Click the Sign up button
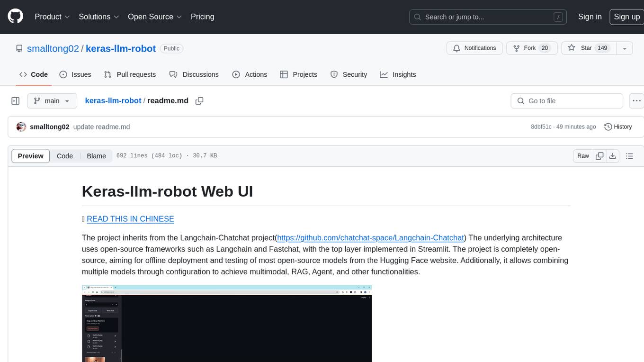The width and height of the screenshot is (644, 362). (x=626, y=17)
